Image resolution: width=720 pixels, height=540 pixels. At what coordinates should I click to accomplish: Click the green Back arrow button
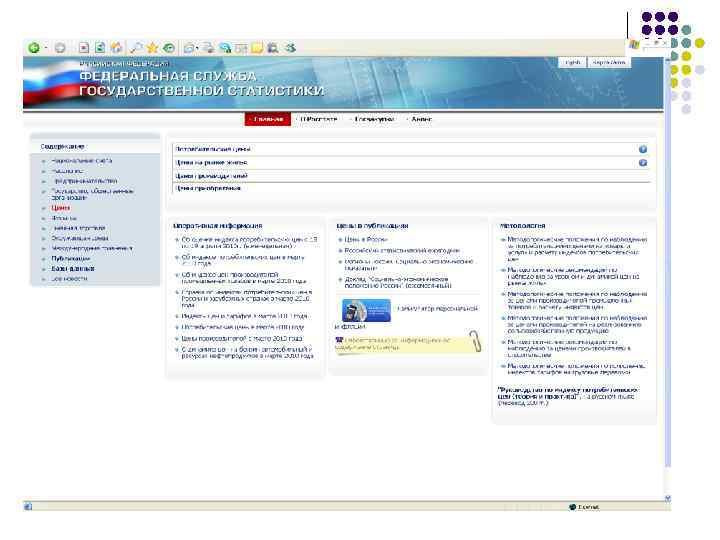tap(34, 48)
